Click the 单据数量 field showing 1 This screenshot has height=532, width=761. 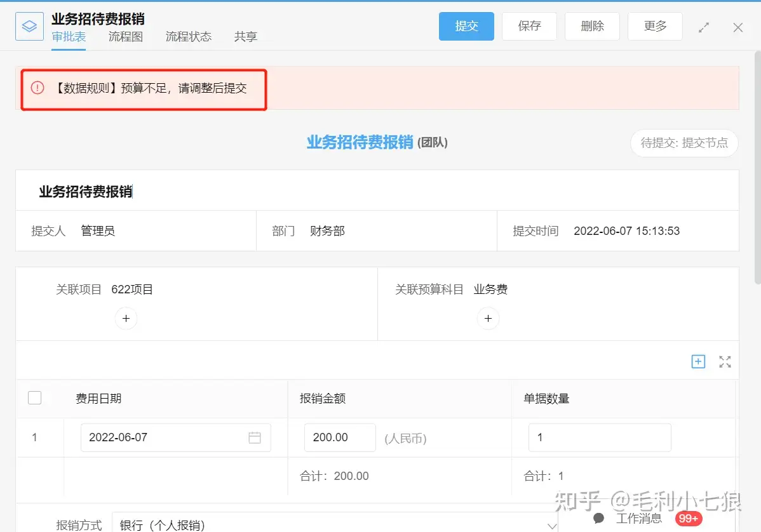600,437
